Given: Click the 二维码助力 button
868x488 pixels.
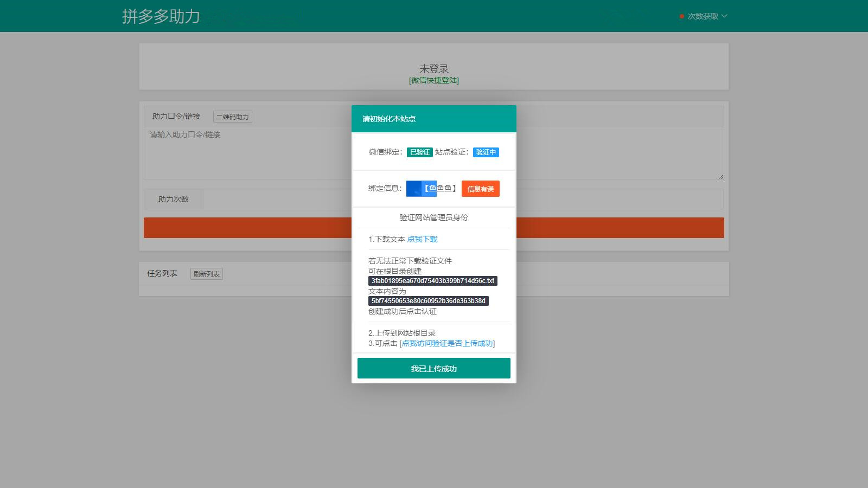Looking at the screenshot, I should coord(233,117).
